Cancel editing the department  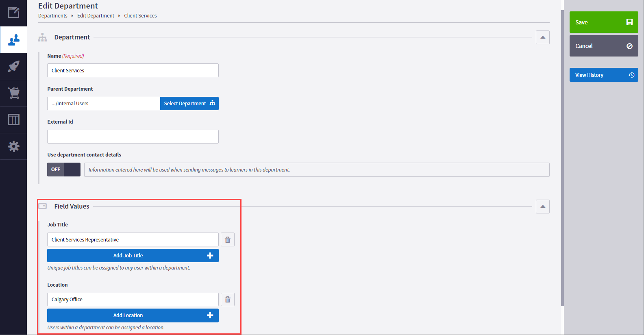pos(603,46)
